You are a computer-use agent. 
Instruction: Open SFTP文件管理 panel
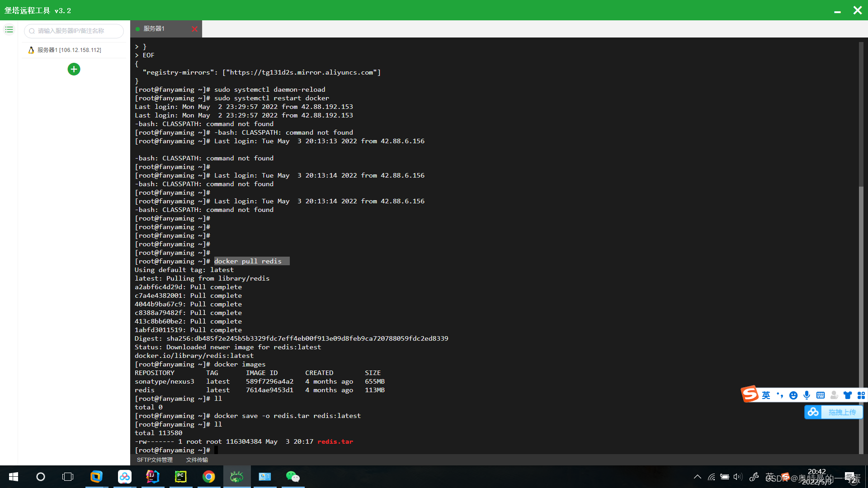click(155, 460)
